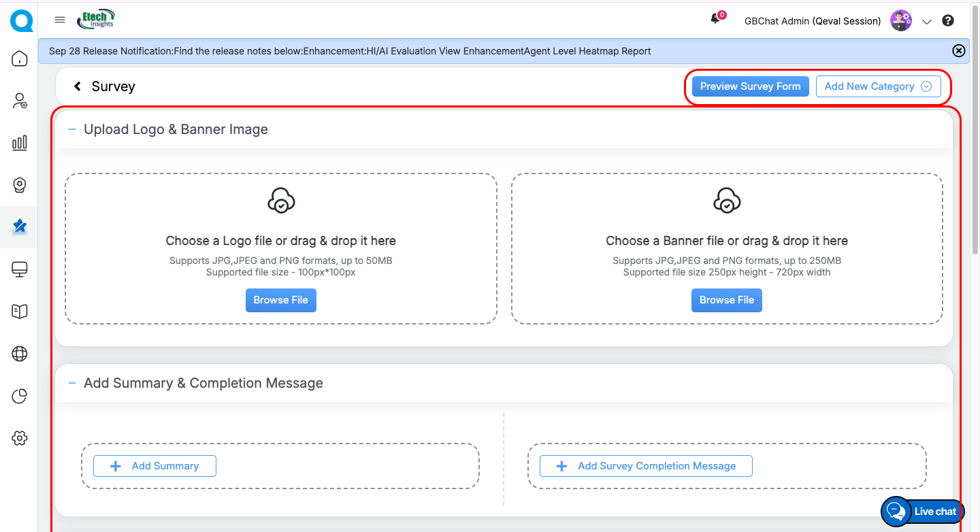Click the monitor icon in the sidebar
The width and height of the screenshot is (980, 532).
pyautogui.click(x=20, y=269)
